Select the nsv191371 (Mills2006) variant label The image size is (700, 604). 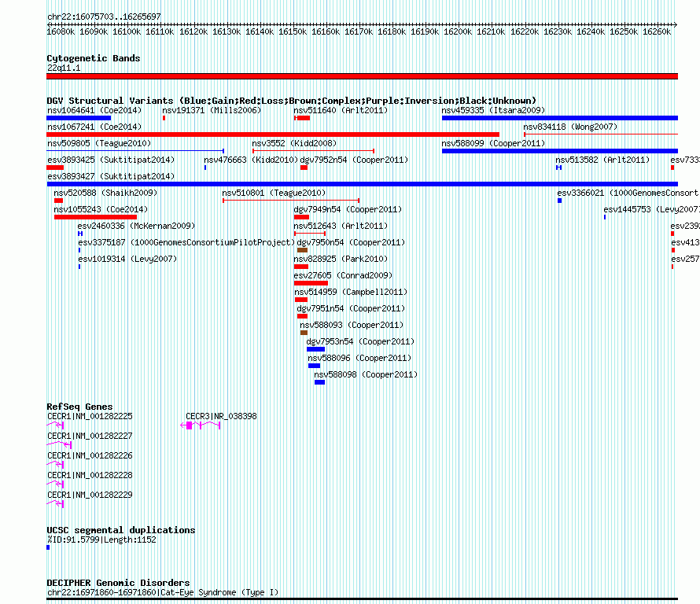tap(212, 110)
